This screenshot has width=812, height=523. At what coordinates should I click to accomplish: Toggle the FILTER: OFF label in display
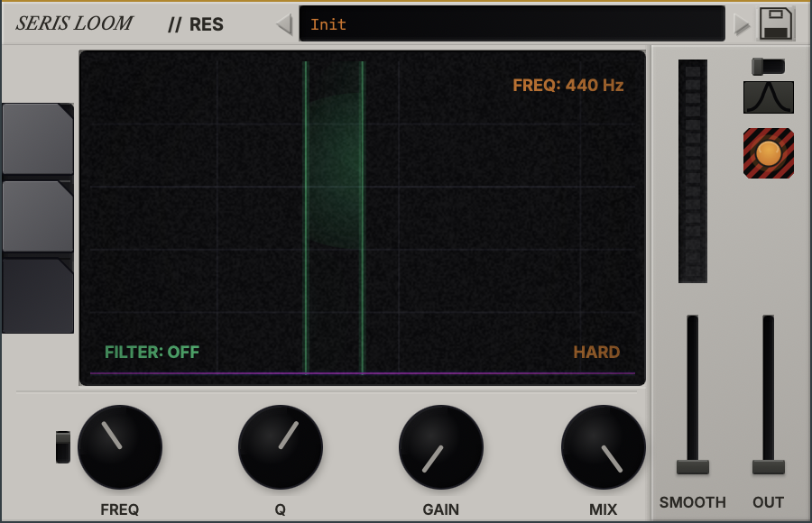pos(152,352)
